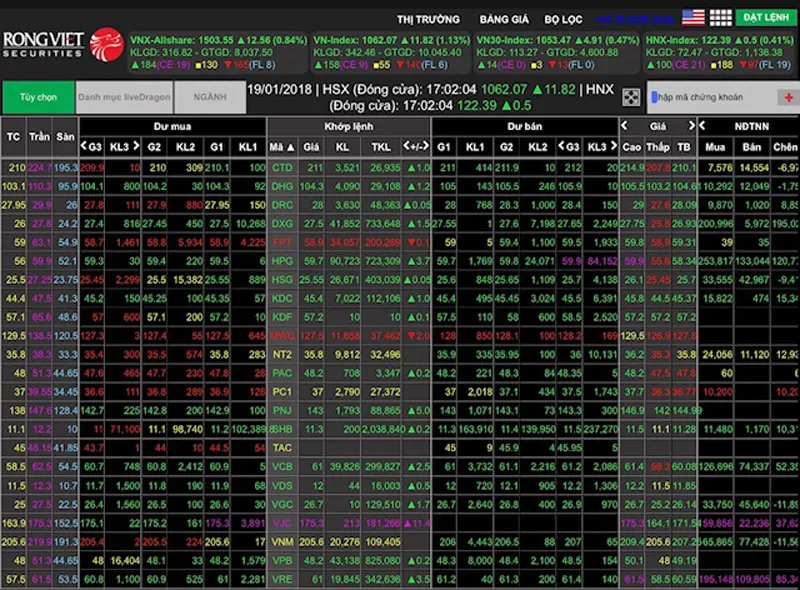
Task: Open the grid layout icon next to flag
Action: 721,17
